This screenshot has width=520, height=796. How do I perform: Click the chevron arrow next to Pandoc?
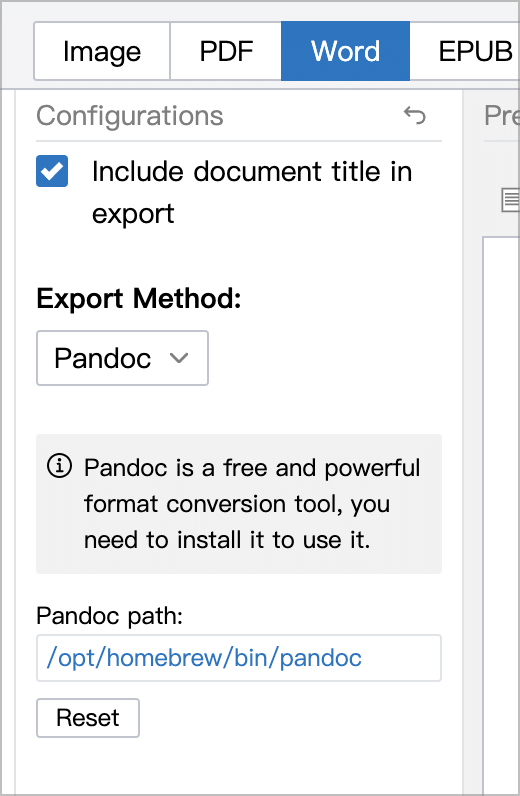(x=179, y=358)
